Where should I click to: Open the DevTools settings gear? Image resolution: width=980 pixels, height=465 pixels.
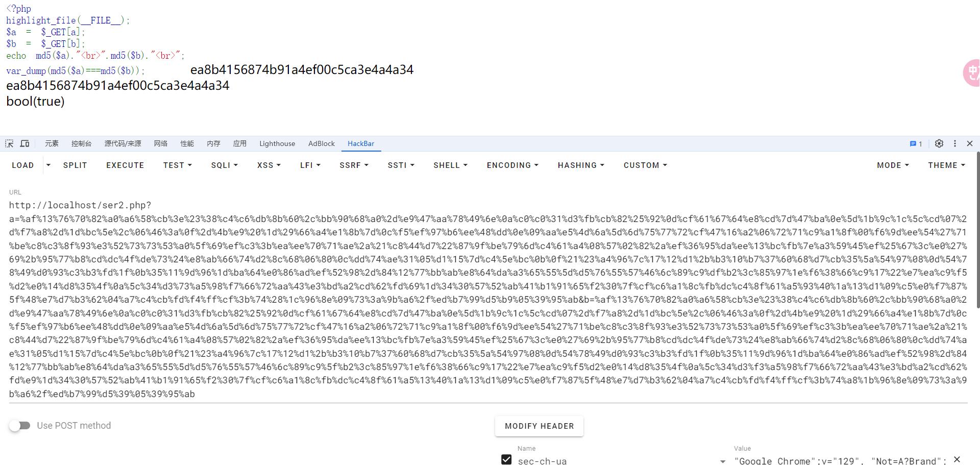point(939,144)
